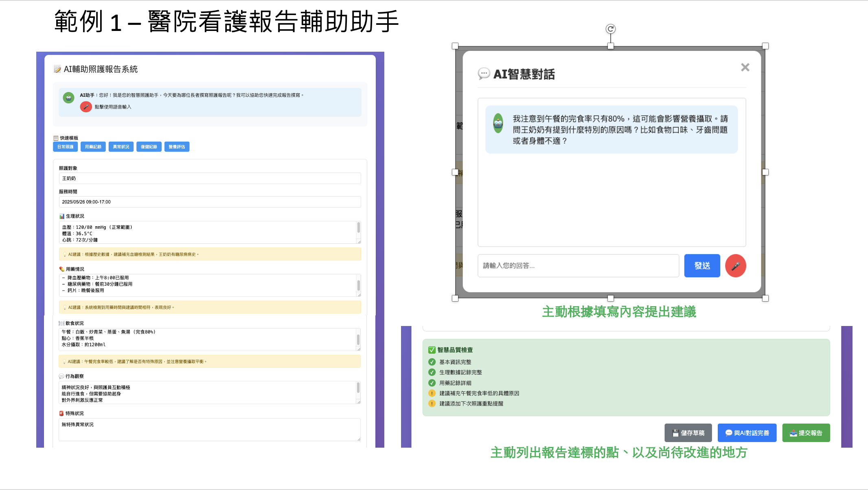Select the 日常照護 quick template

point(65,147)
